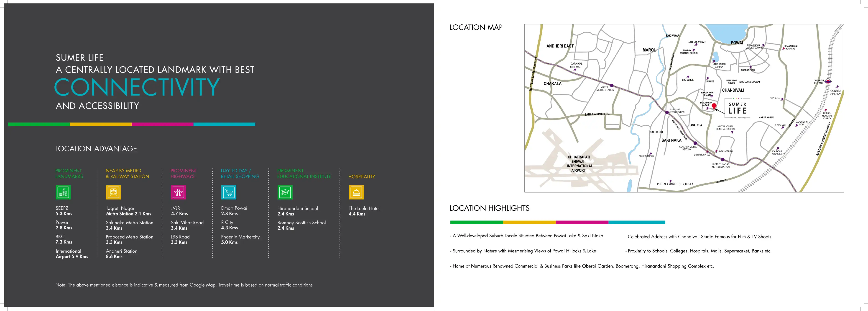This screenshot has height=311, width=868.
Task: Click the red Sumer Life location pin
Action: click(x=714, y=106)
